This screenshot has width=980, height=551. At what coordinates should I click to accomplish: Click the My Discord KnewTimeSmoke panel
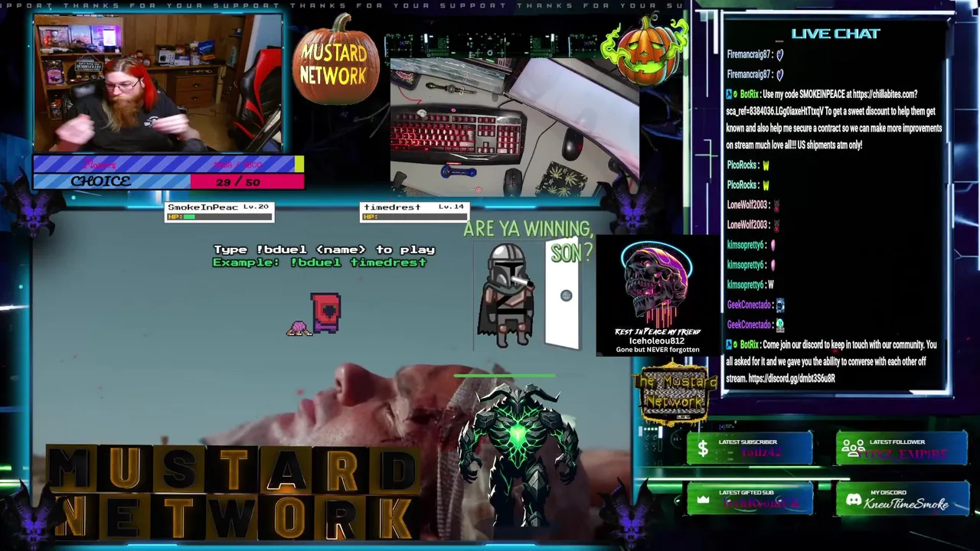(x=902, y=499)
